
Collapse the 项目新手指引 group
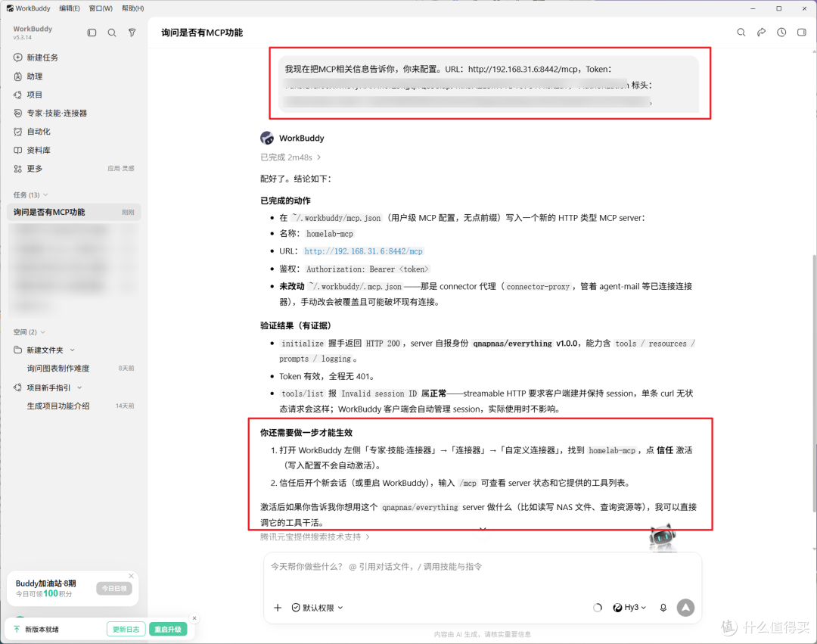pyautogui.click(x=79, y=387)
